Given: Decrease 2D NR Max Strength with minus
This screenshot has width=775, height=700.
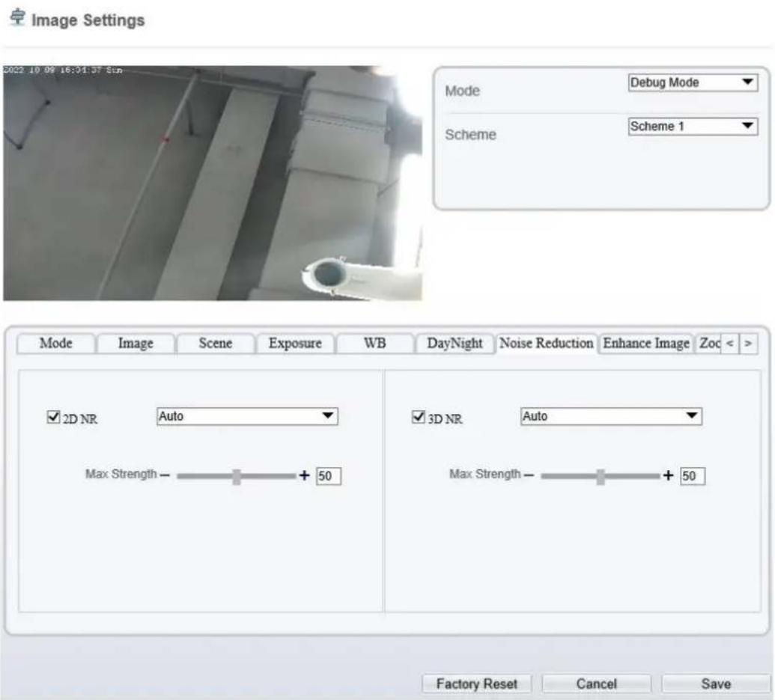Looking at the screenshot, I should pyautogui.click(x=165, y=475).
